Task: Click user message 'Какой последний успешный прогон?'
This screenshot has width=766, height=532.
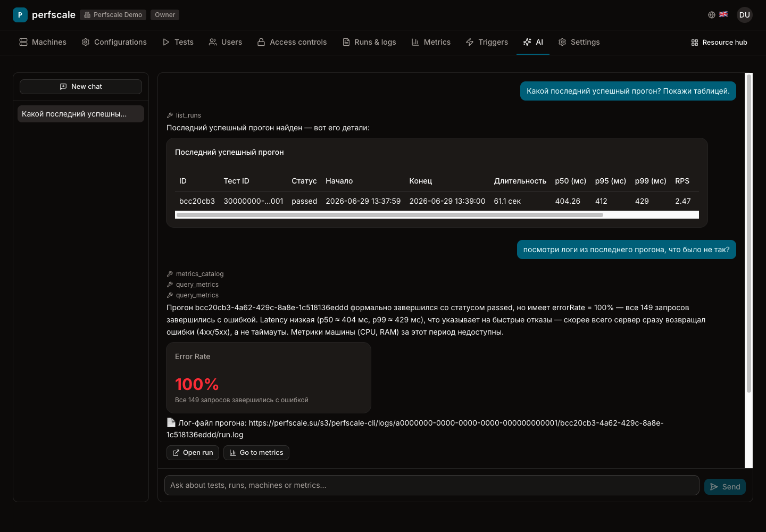Action: point(628,91)
